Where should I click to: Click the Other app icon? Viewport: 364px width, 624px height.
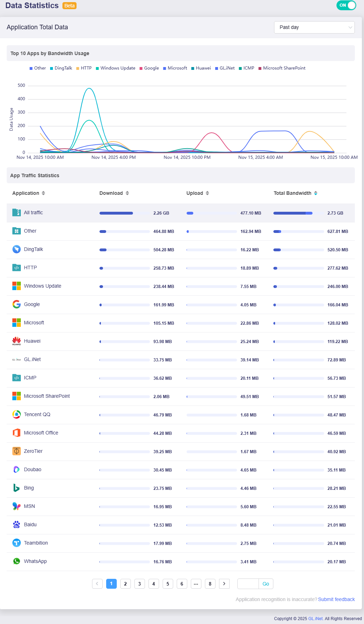[17, 231]
